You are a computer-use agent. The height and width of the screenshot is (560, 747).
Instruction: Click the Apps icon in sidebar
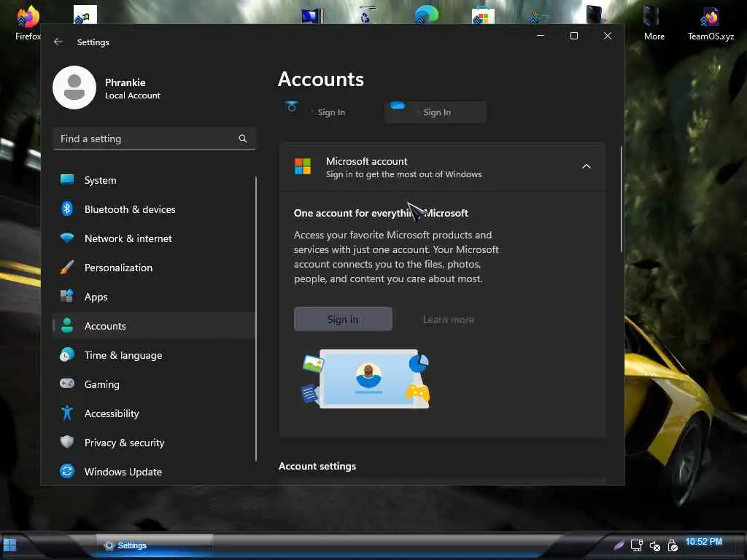point(67,296)
